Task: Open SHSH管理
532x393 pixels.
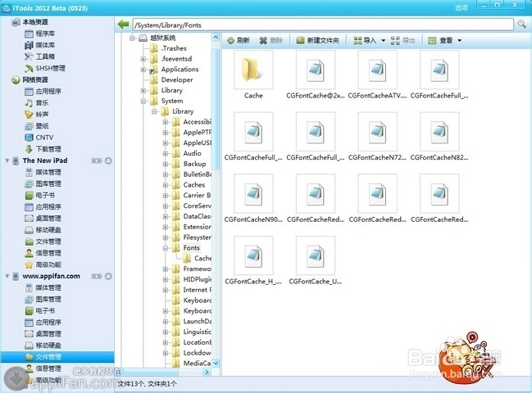Action: pos(45,68)
